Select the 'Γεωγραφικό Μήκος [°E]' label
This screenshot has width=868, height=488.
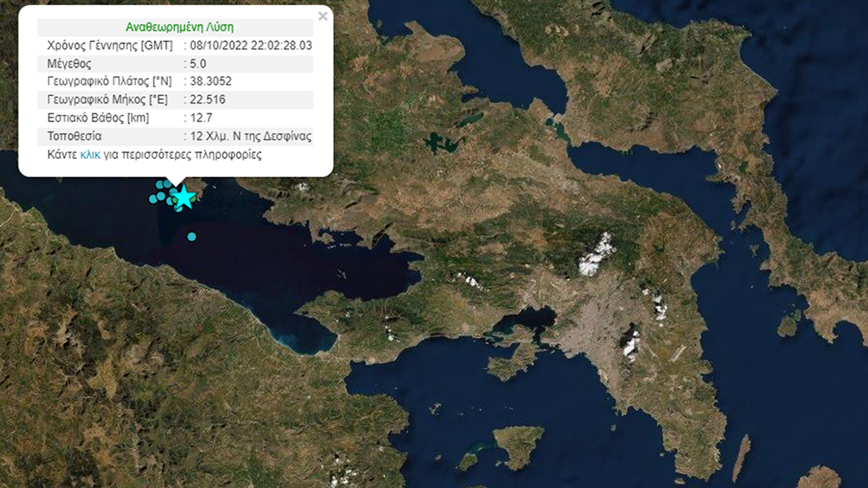(x=108, y=100)
